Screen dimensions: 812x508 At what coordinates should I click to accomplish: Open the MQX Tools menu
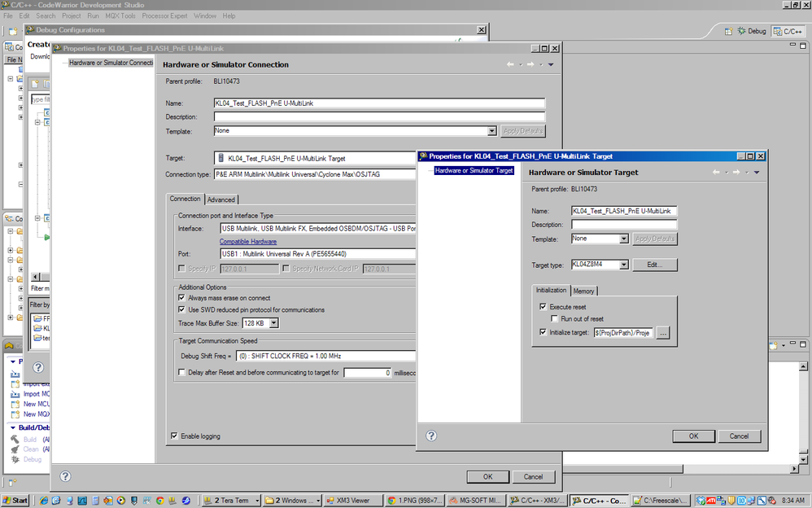(120, 16)
